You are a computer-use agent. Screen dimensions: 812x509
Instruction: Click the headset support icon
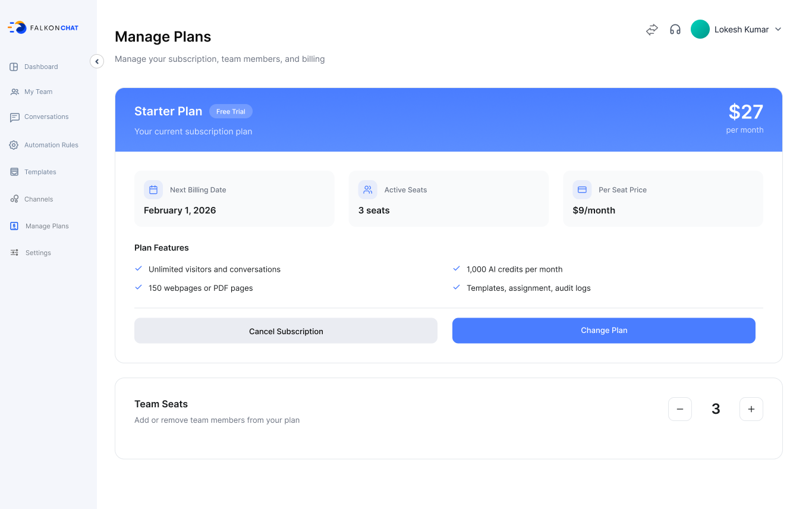click(675, 30)
